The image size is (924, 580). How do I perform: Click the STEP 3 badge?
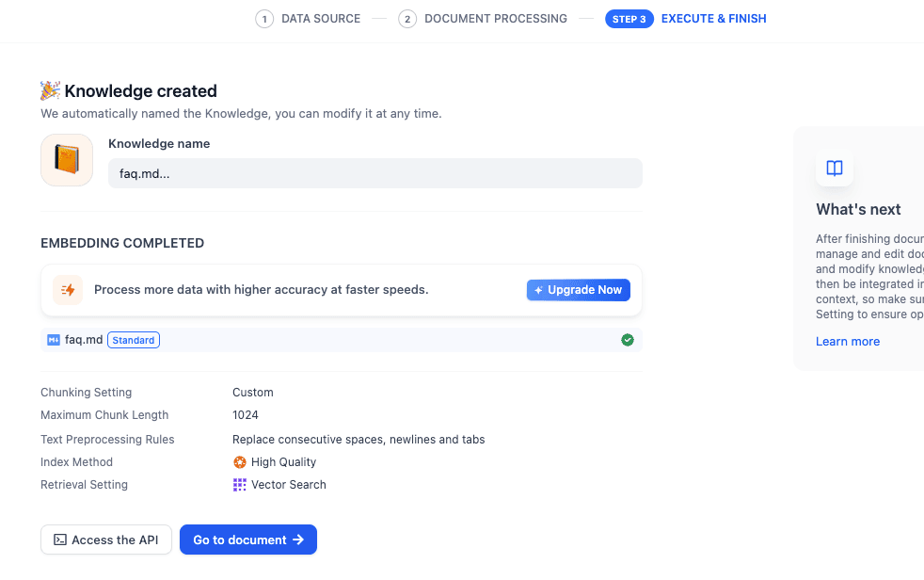[x=629, y=18]
